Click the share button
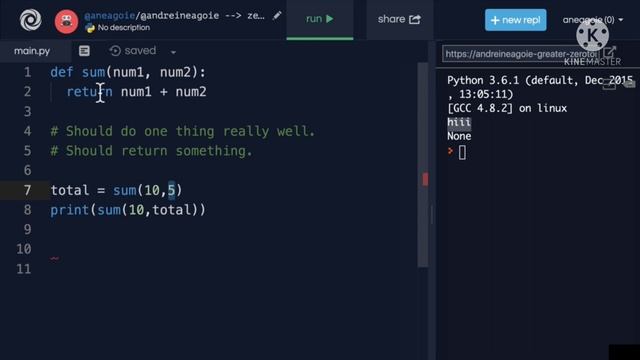Screen dimensions: 640x360 click(399, 19)
